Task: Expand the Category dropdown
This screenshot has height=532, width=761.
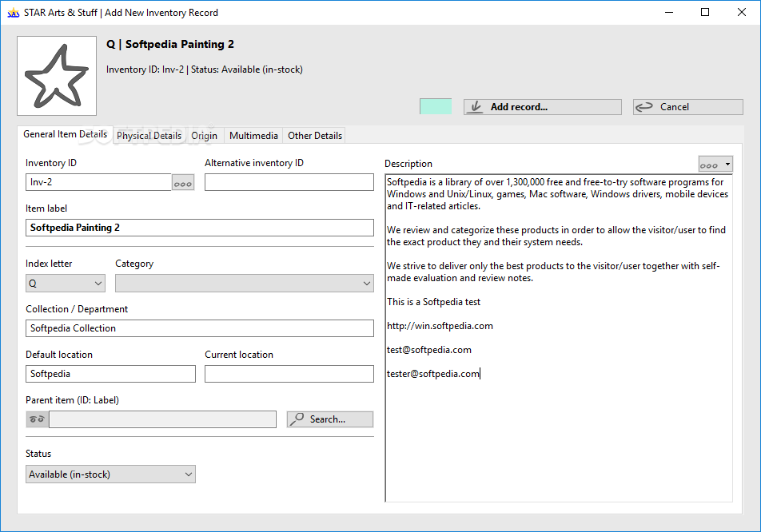Action: (x=244, y=284)
